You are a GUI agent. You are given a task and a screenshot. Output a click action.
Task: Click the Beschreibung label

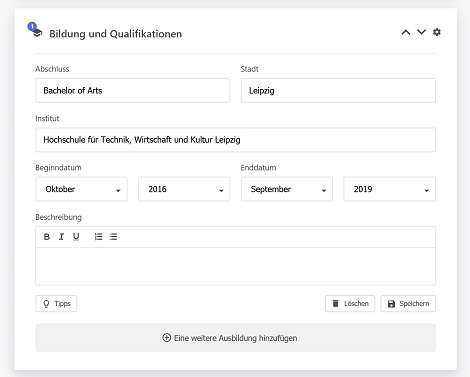(58, 217)
